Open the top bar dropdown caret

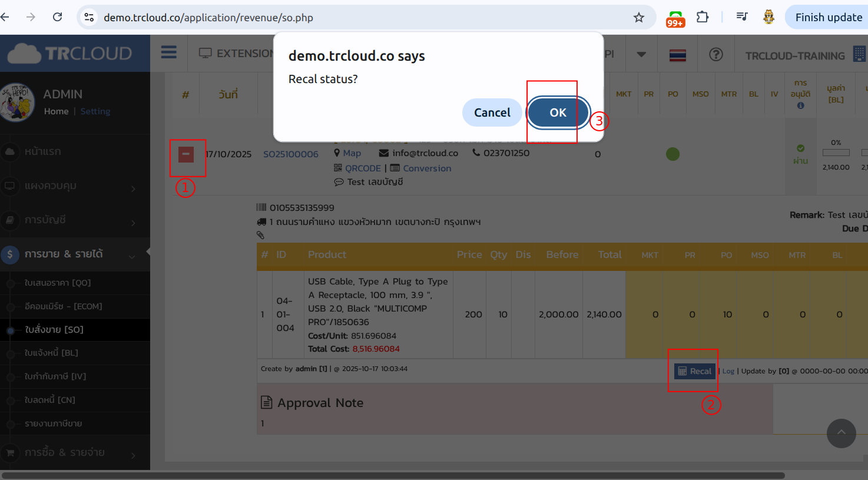[x=641, y=54]
